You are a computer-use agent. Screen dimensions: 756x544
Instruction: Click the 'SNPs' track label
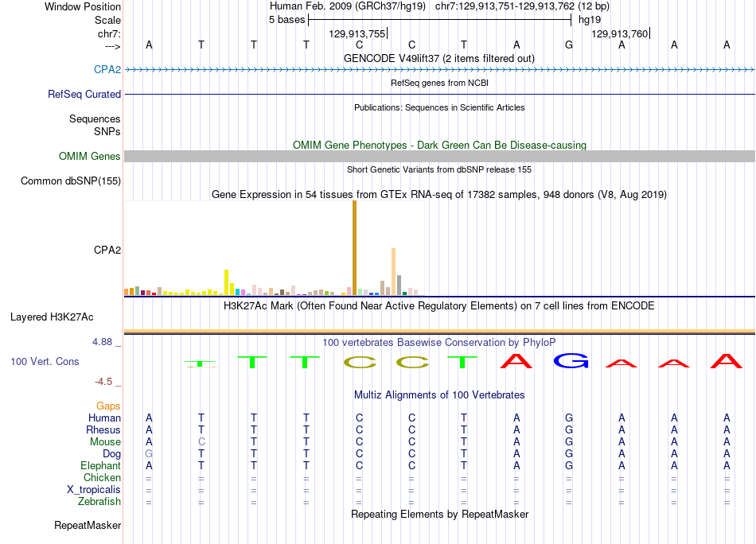(107, 131)
